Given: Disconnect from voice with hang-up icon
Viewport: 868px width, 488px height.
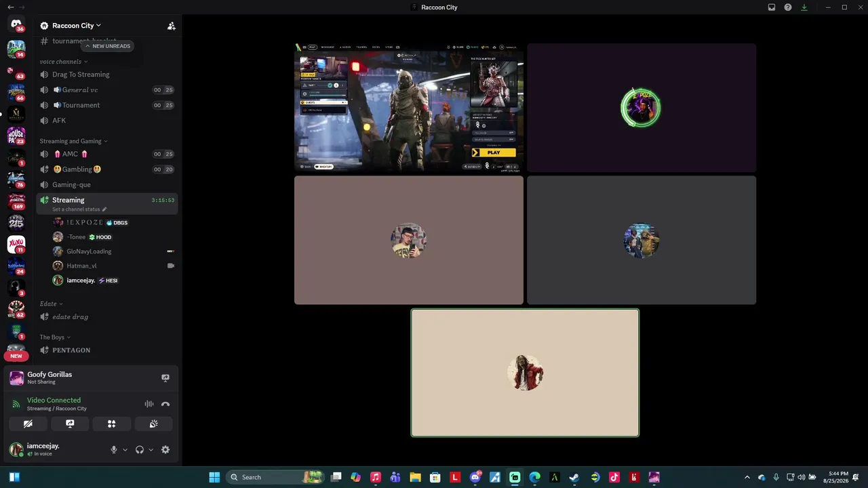Looking at the screenshot, I should [165, 404].
